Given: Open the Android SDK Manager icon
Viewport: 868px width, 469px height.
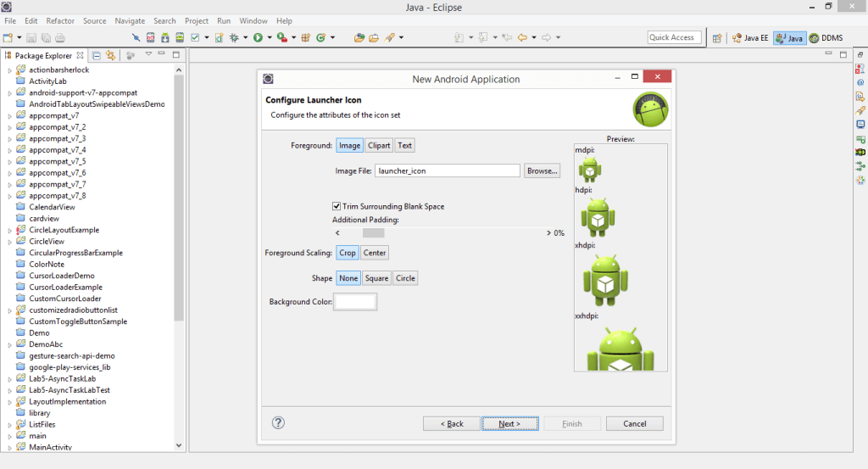Looking at the screenshot, I should tap(165, 37).
